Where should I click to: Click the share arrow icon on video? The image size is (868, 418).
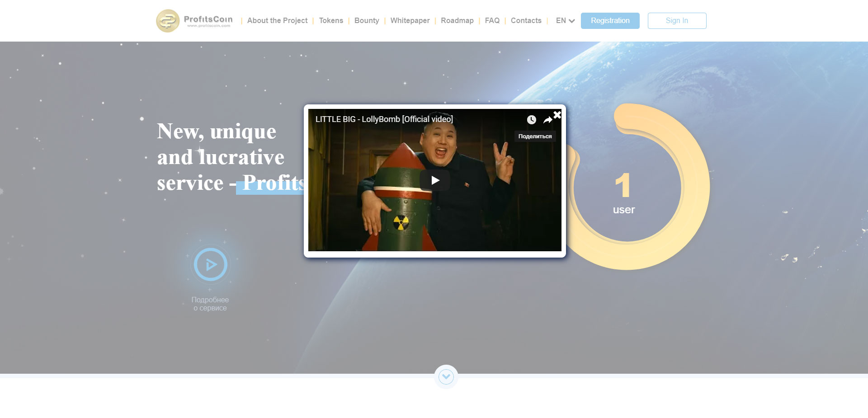tap(547, 120)
